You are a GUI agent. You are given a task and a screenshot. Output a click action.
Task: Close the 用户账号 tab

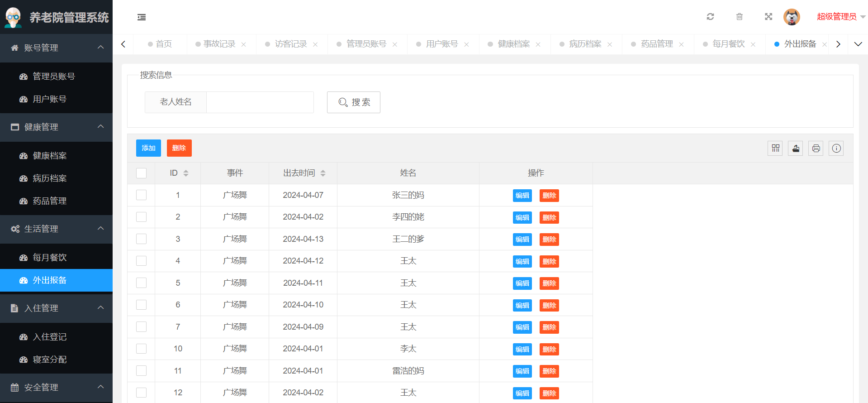tap(466, 44)
